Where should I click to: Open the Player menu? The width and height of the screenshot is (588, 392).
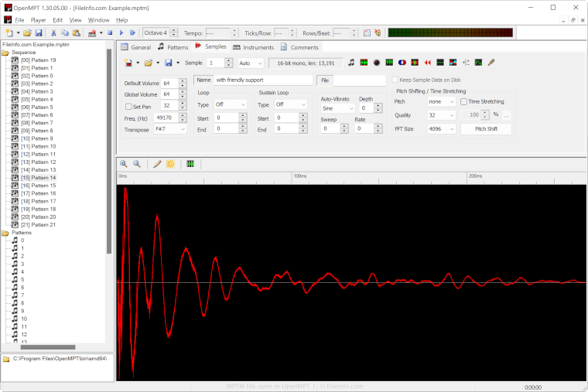click(38, 19)
